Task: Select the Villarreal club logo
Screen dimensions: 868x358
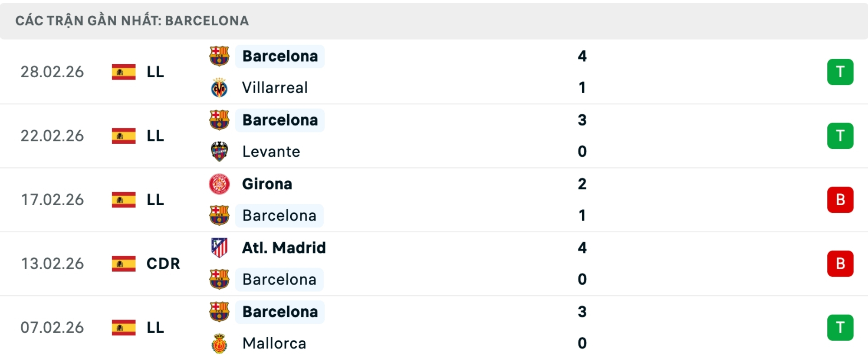Action: click(x=220, y=88)
